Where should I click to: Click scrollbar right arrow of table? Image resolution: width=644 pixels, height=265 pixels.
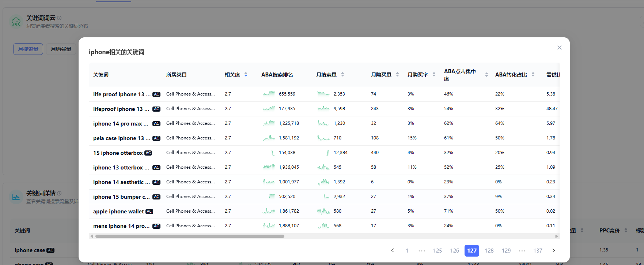tap(557, 236)
